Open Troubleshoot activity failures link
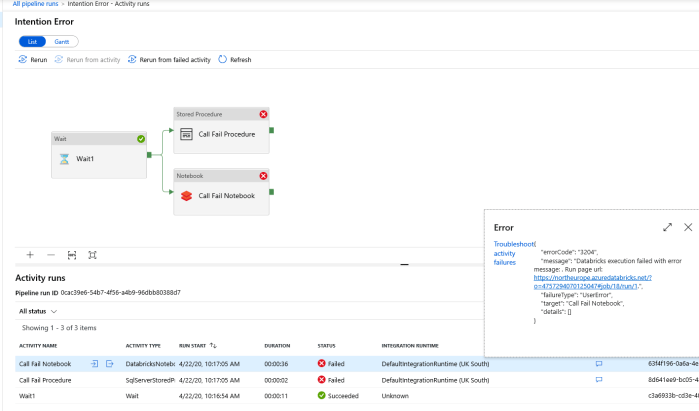Screen dimensions: 699x411 pyautogui.click(x=513, y=253)
